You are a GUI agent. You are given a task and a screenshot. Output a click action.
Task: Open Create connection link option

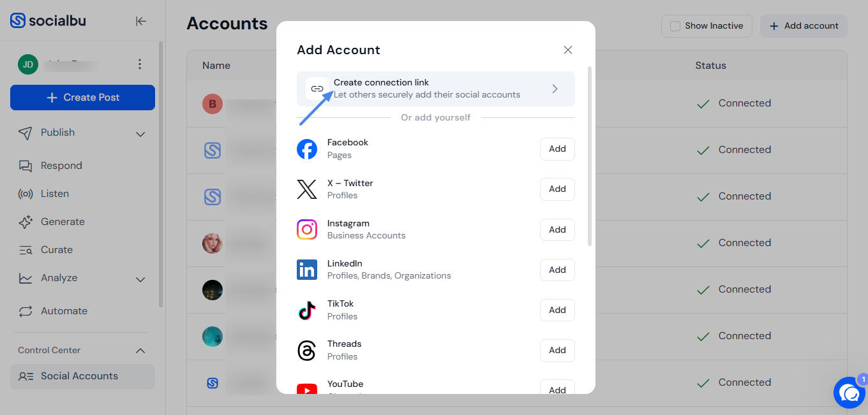(436, 89)
